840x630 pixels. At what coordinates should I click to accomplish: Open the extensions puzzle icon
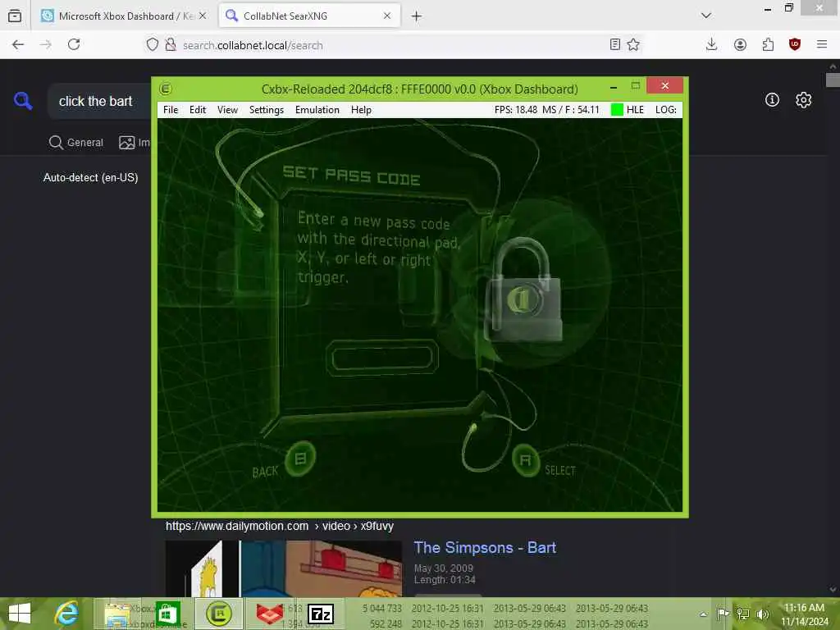[768, 45]
